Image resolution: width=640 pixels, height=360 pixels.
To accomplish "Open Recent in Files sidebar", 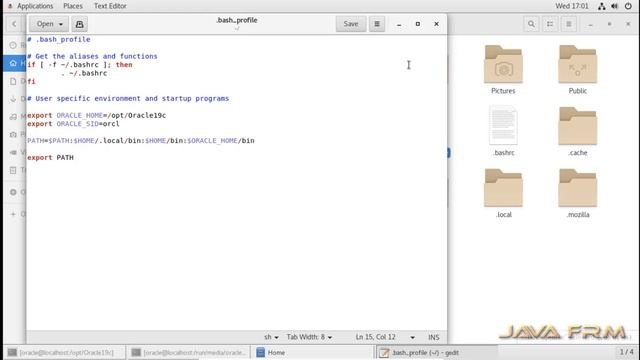I will pos(13,45).
